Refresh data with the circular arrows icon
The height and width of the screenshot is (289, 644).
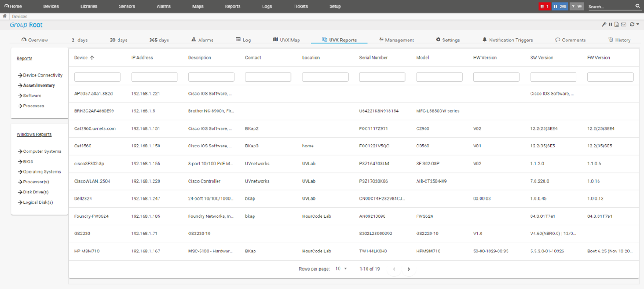click(x=631, y=24)
